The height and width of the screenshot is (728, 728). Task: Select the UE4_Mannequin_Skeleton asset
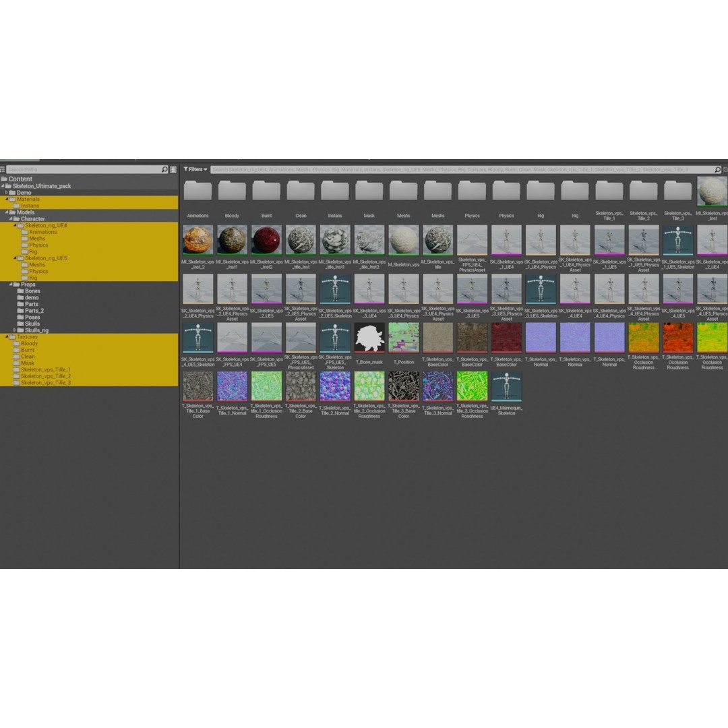(x=506, y=387)
